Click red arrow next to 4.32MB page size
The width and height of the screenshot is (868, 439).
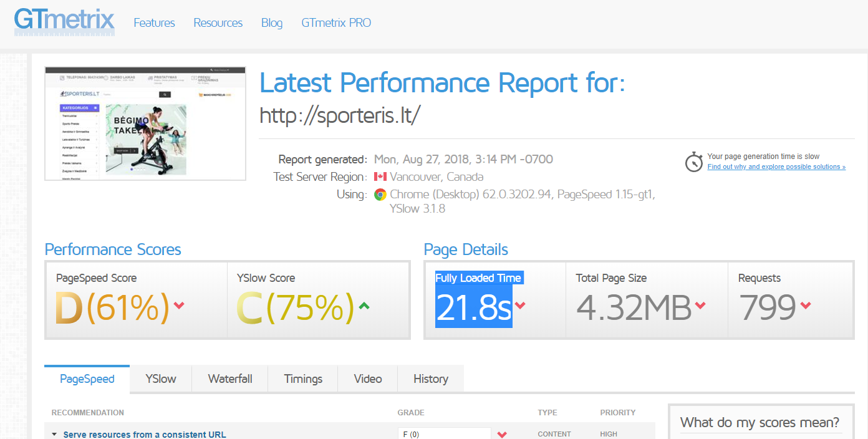[700, 306]
